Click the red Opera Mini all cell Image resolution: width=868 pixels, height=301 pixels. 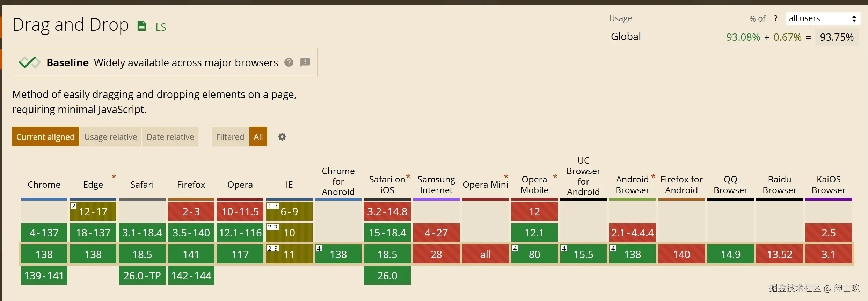[485, 254]
